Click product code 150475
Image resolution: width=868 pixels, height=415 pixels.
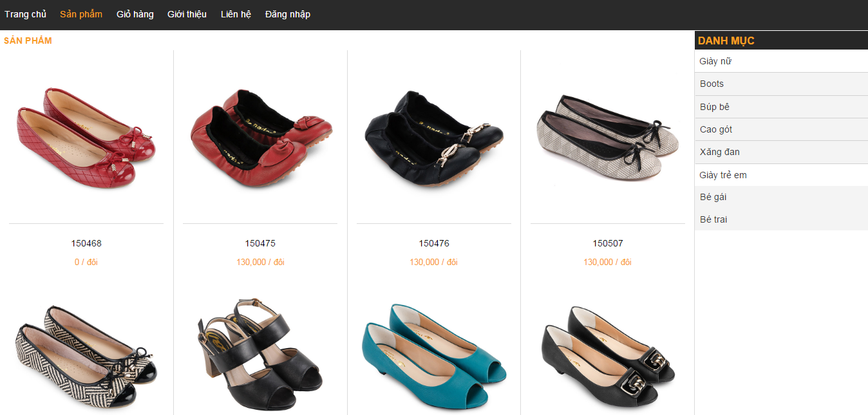260,243
